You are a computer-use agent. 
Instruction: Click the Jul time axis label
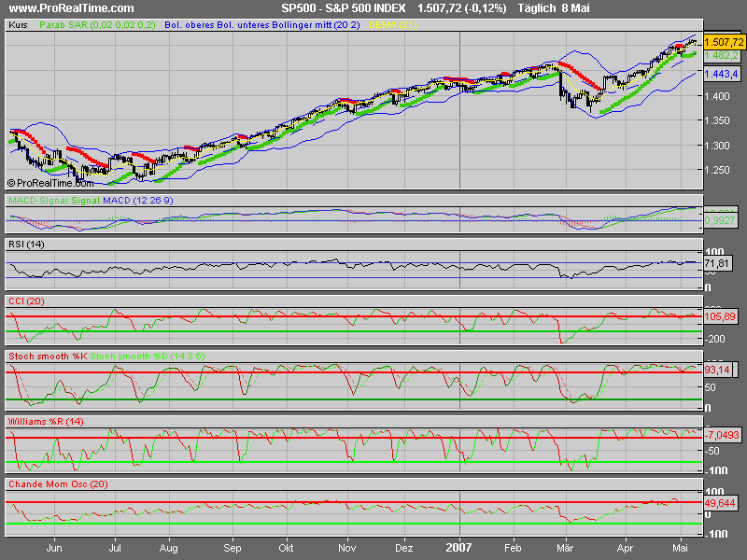(x=115, y=548)
